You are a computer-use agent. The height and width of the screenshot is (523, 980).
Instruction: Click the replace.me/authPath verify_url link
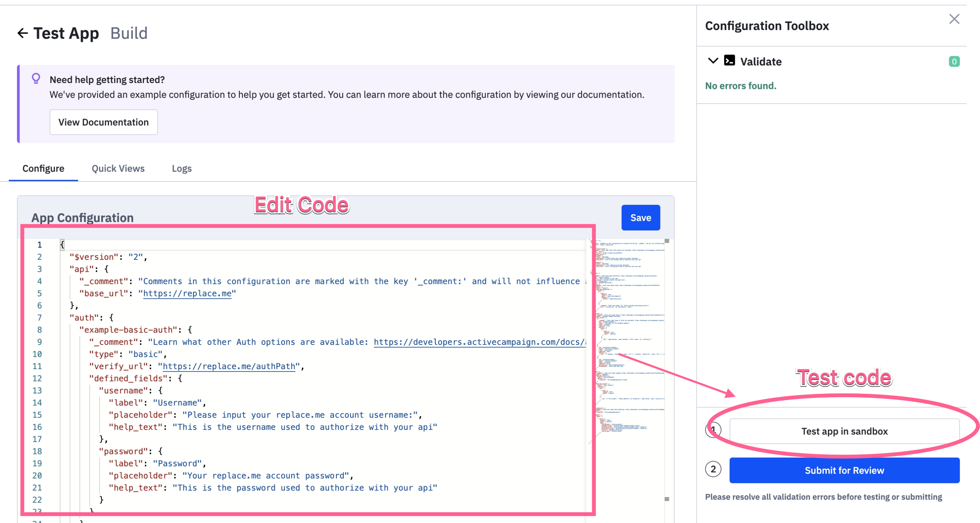pos(229,366)
